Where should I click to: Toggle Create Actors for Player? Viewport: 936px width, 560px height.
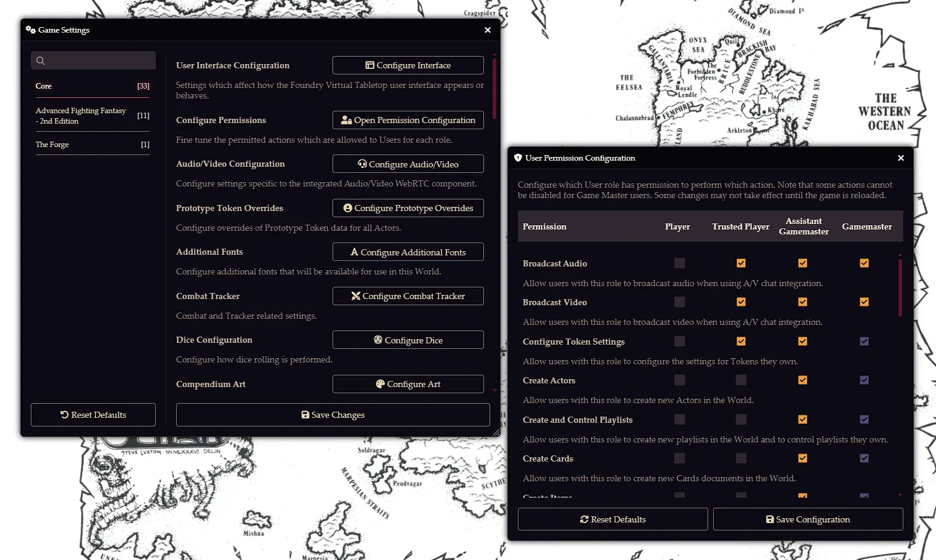coord(679,380)
